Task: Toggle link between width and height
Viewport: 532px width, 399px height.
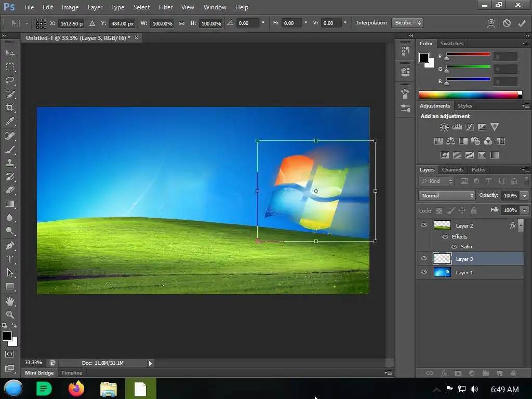Action: click(181, 23)
